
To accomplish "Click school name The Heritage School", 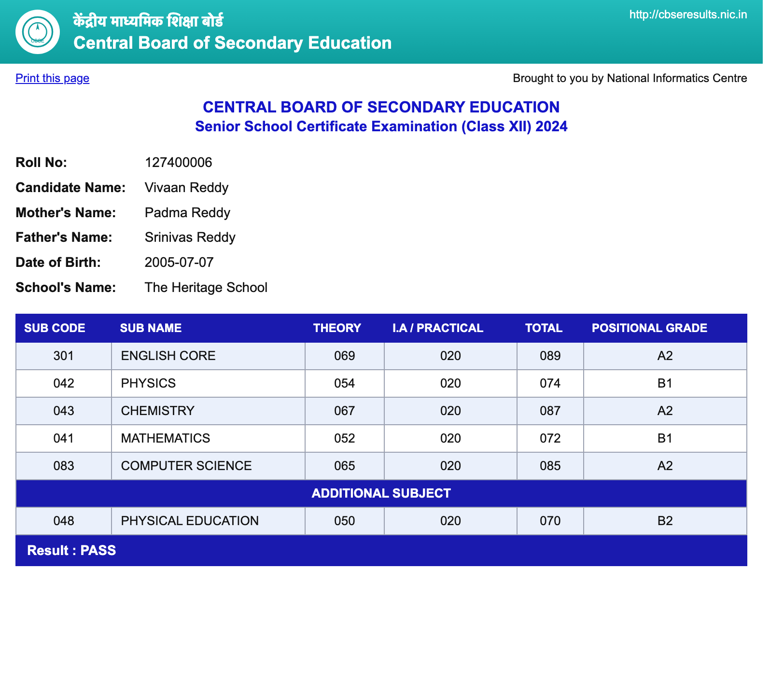I will (206, 288).
